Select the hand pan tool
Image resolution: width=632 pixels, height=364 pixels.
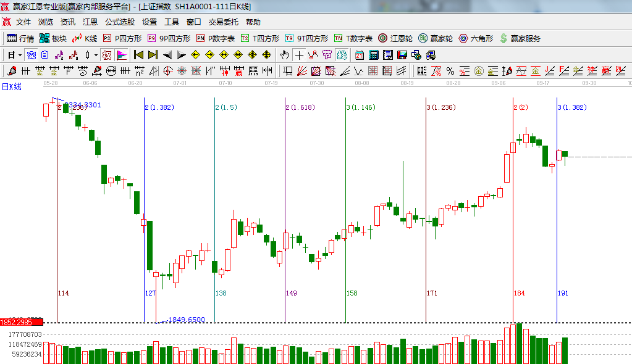pos(284,55)
